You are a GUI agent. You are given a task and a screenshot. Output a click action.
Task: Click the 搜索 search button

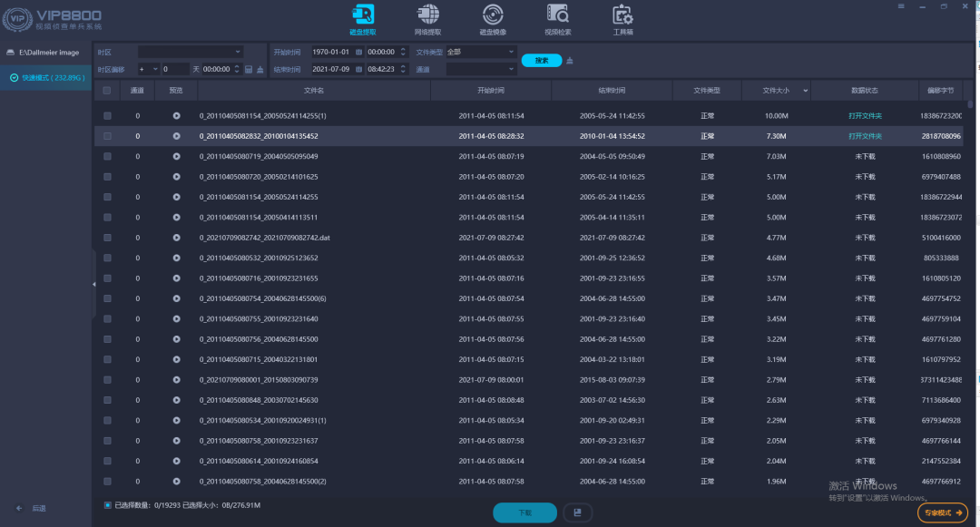click(541, 61)
